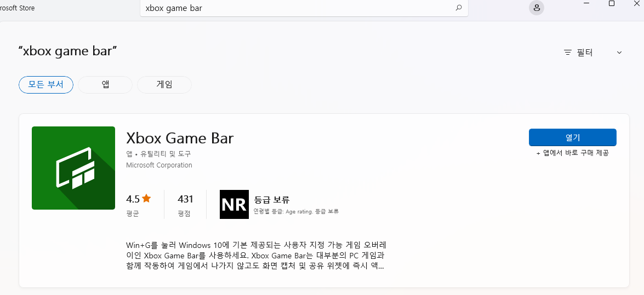Minimize the Microsoft Store window

pyautogui.click(x=588, y=3)
